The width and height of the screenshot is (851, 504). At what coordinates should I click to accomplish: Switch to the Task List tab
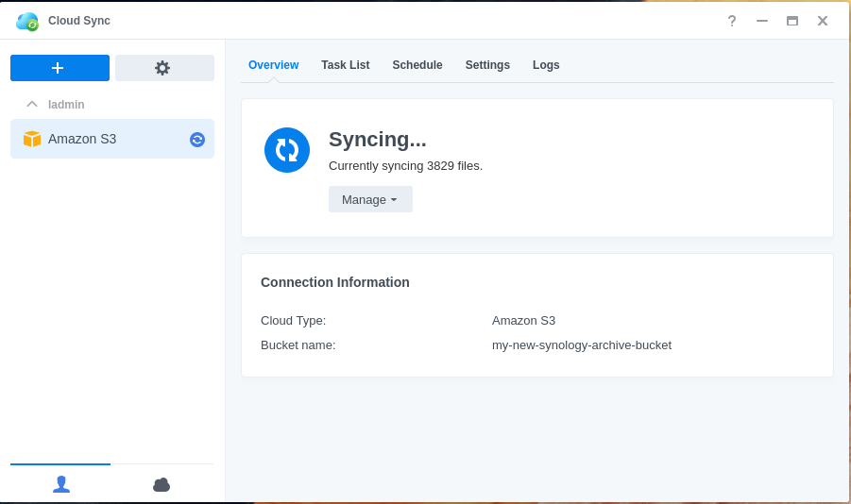pyautogui.click(x=345, y=65)
